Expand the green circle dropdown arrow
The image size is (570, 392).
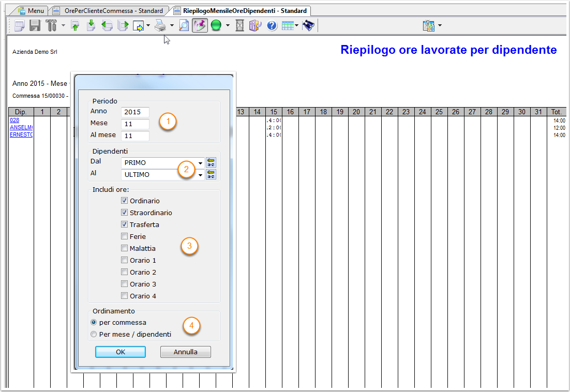228,25
